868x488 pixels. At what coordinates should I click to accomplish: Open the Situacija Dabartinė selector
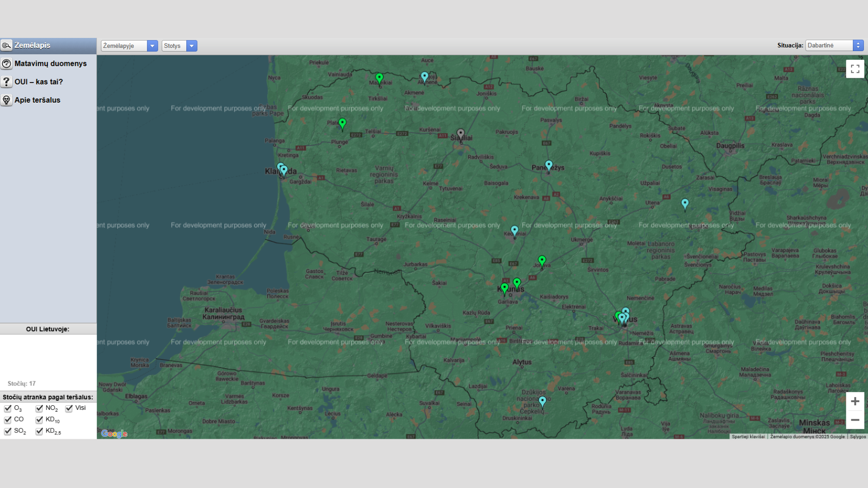835,45
